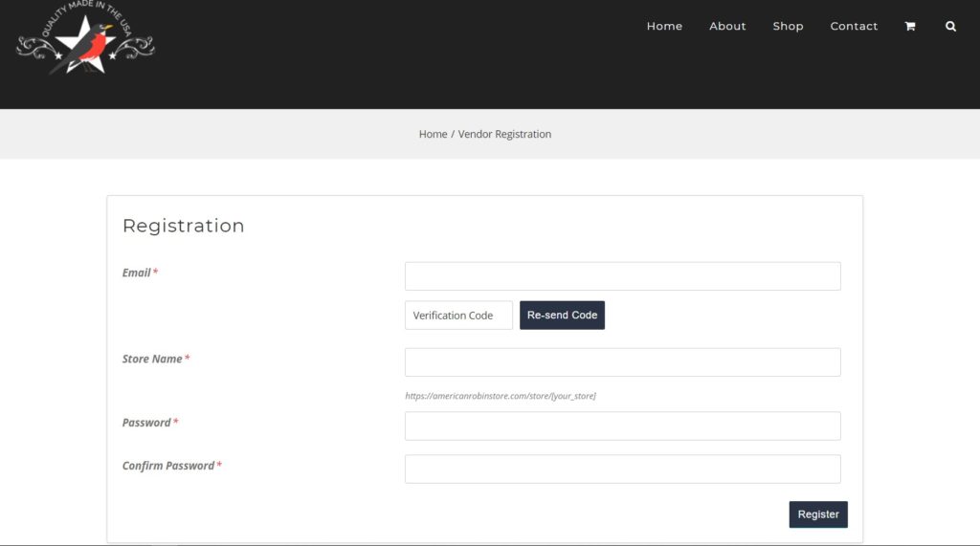Click the store URL hint text
This screenshot has width=980, height=546.
[x=500, y=396]
